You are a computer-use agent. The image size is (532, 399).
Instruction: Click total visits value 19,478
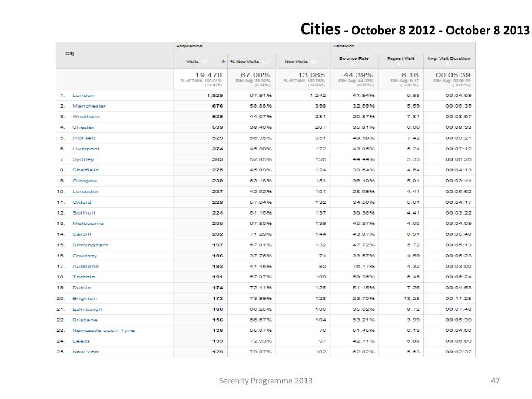coord(208,75)
